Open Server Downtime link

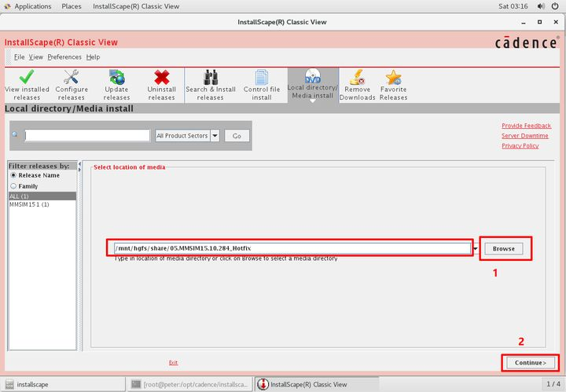coord(525,136)
